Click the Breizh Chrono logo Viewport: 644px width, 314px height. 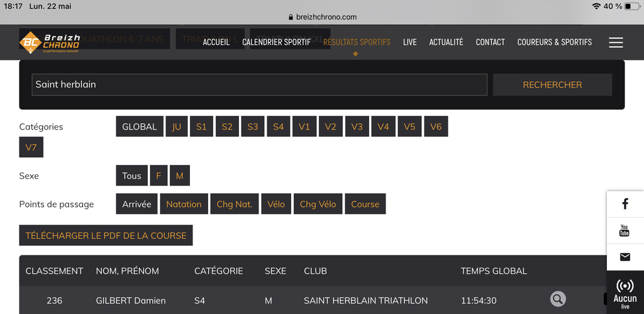pyautogui.click(x=50, y=43)
